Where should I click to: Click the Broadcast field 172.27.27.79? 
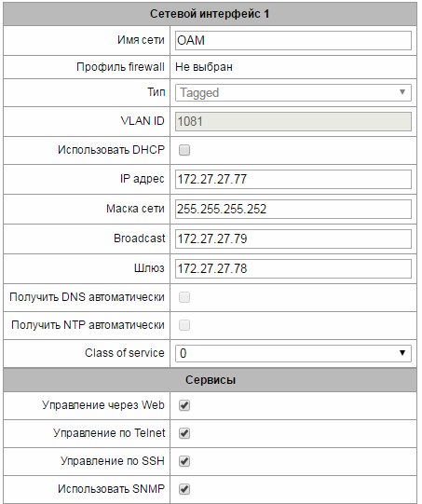point(293,238)
